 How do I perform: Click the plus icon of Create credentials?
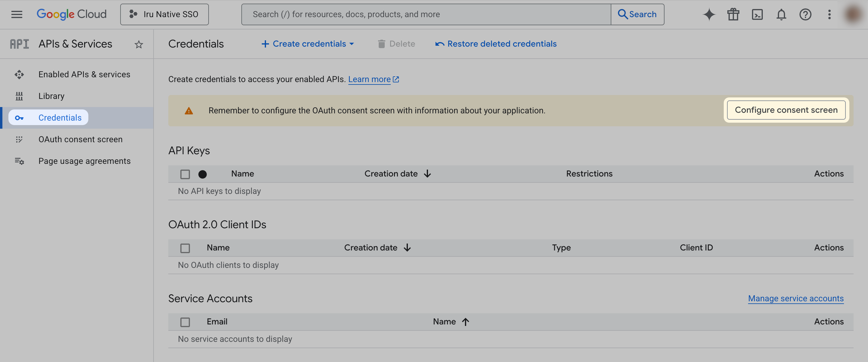coord(265,44)
